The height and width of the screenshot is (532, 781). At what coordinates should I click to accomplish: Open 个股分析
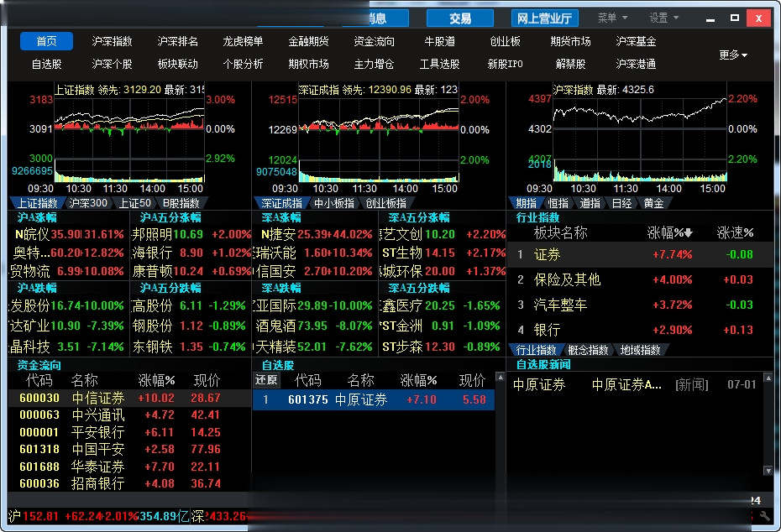(x=243, y=65)
